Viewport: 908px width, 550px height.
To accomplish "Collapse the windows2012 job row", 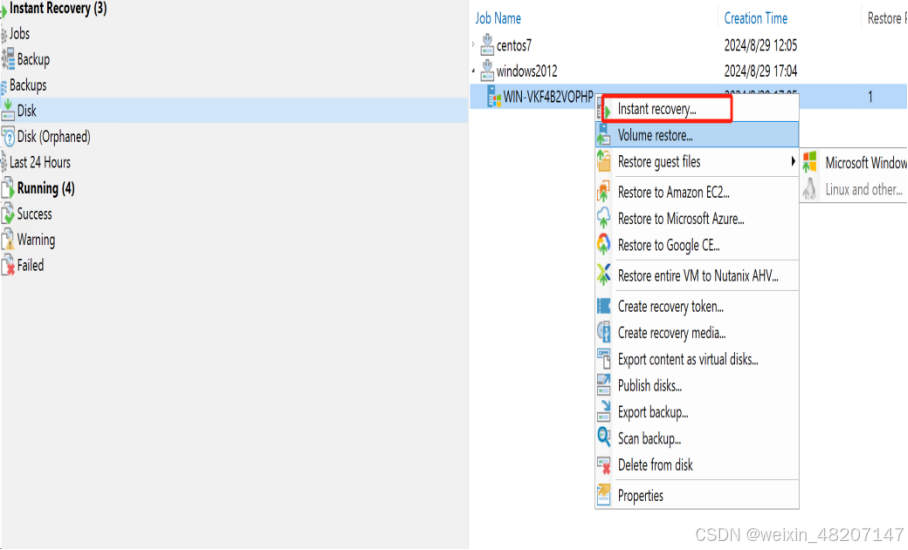I will [x=474, y=71].
